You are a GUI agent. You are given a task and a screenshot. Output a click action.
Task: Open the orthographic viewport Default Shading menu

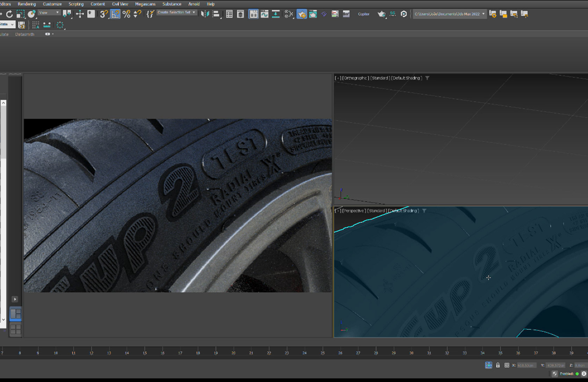(x=407, y=78)
